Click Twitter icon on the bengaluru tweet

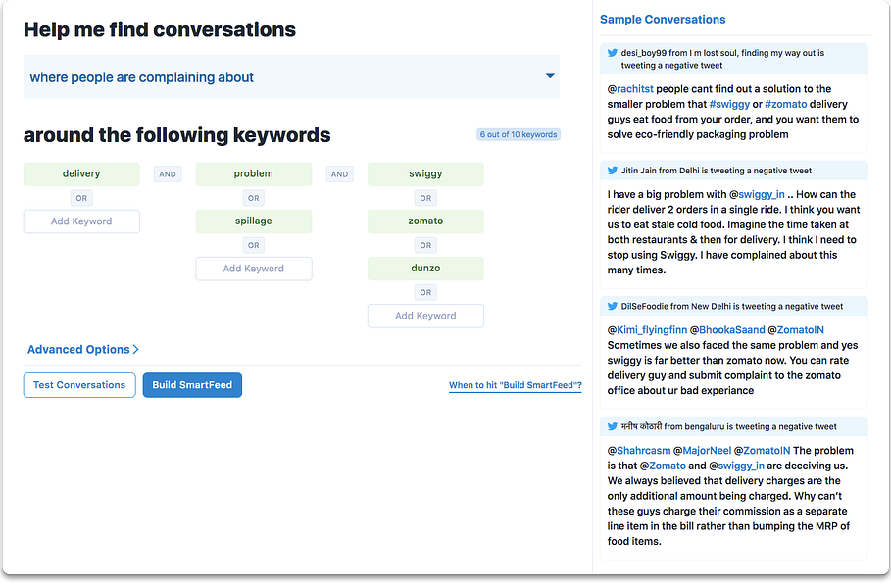(x=613, y=426)
